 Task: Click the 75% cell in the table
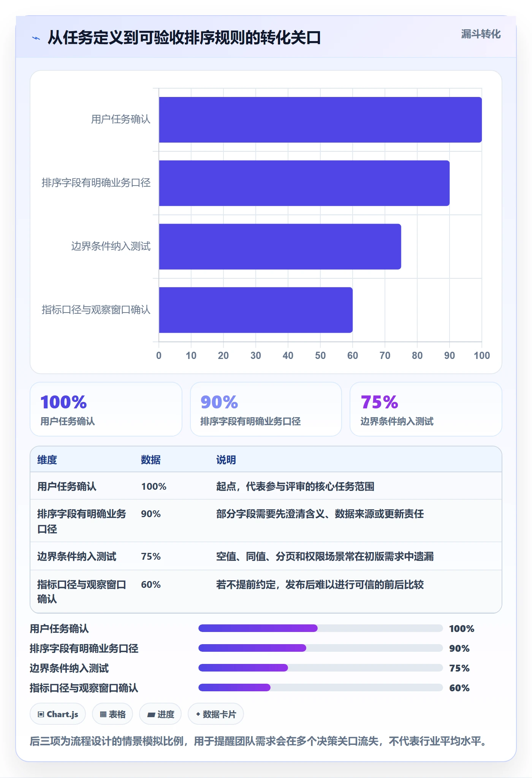click(151, 556)
